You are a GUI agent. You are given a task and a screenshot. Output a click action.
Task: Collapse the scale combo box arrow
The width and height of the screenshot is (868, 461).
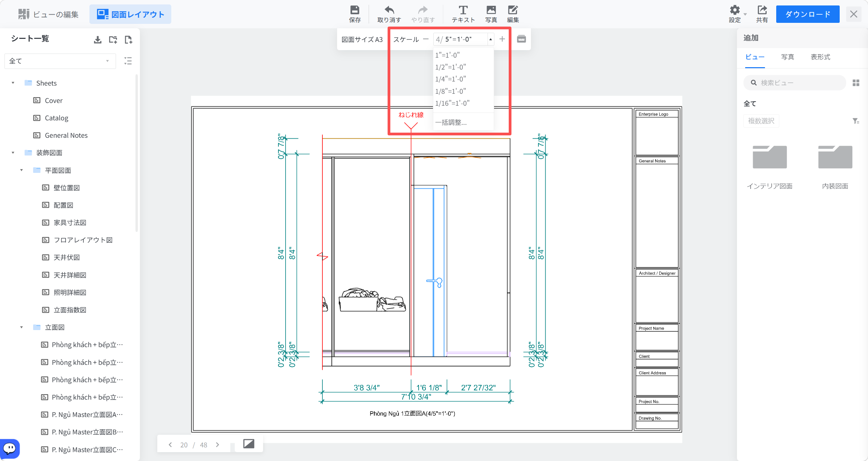pyautogui.click(x=490, y=39)
